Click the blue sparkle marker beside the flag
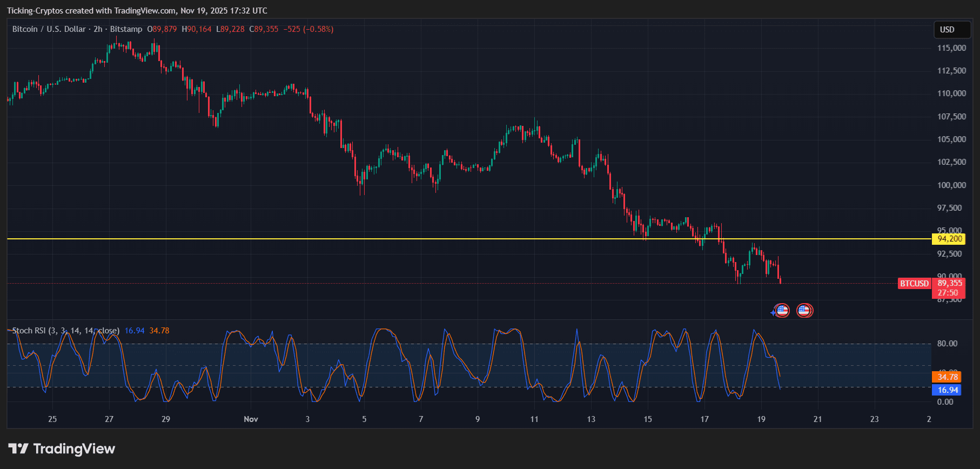The width and height of the screenshot is (980, 469). [x=773, y=313]
